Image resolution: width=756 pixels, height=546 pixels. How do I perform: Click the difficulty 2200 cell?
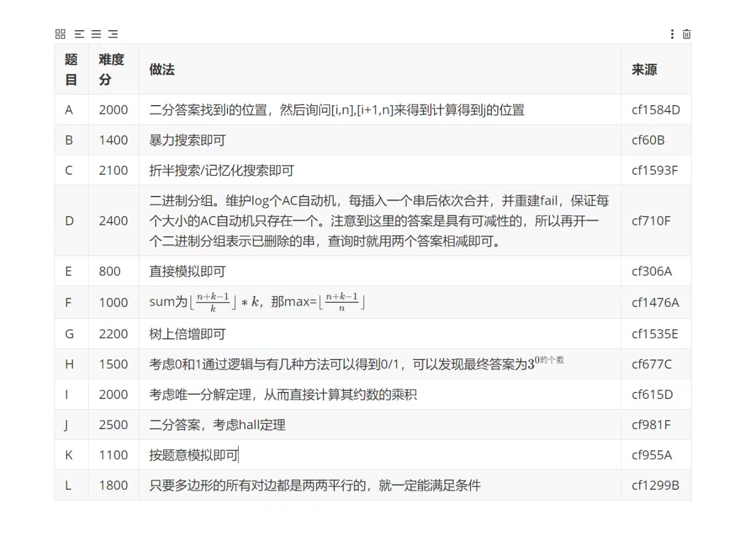point(113,334)
